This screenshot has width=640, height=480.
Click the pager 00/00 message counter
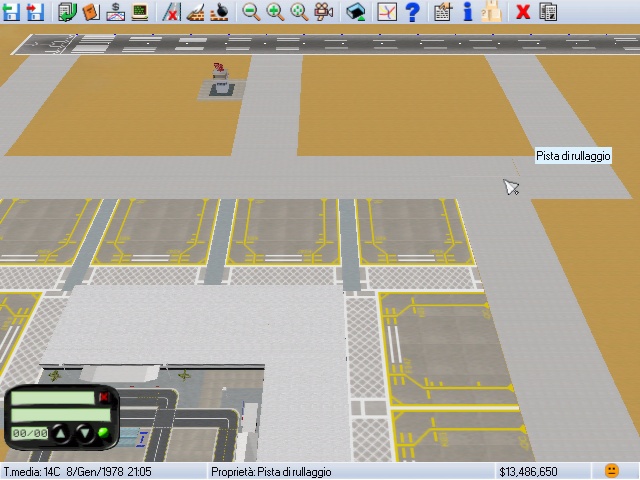pyautogui.click(x=29, y=433)
